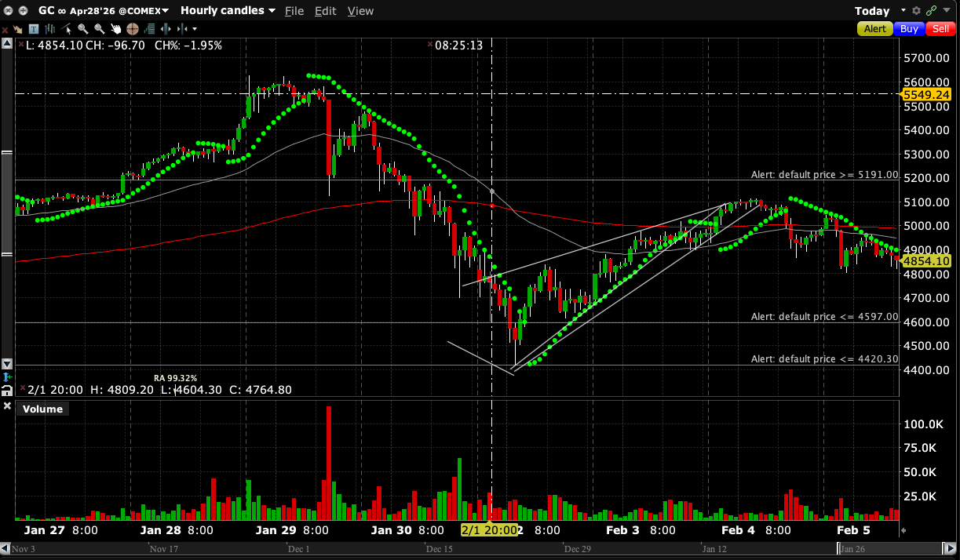The width and height of the screenshot is (960, 560).
Task: Dismiss the time display label with its x
Action: click(429, 45)
